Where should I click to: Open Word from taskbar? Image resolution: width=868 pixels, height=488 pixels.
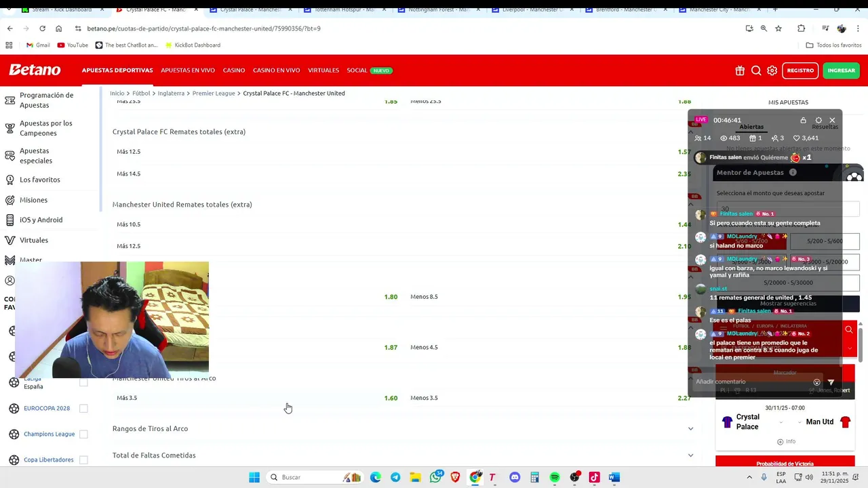614,477
